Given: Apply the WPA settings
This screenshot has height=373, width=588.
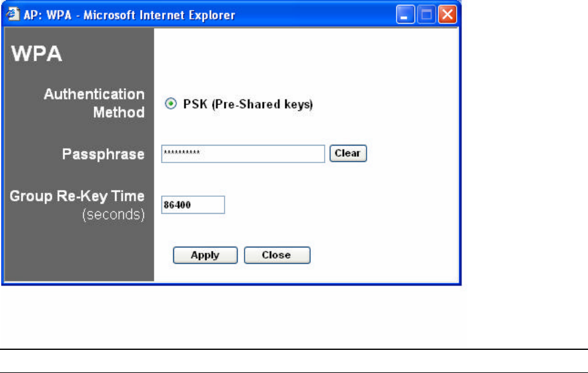Looking at the screenshot, I should click(205, 255).
